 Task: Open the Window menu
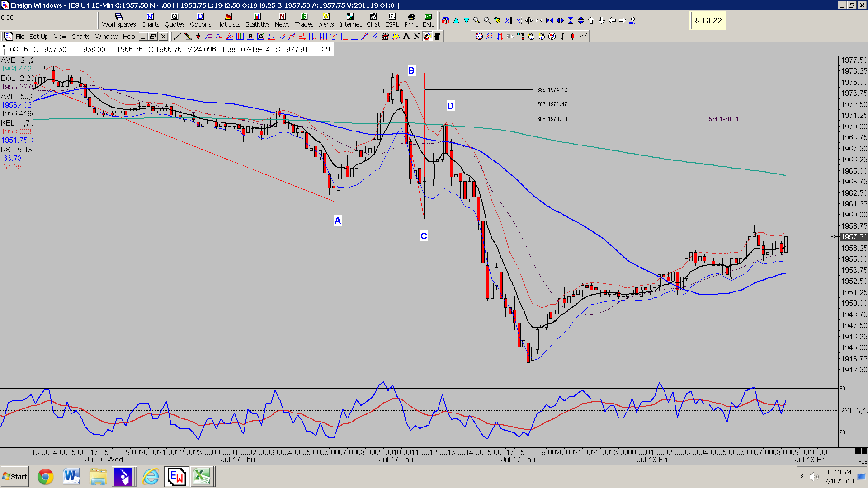(106, 37)
